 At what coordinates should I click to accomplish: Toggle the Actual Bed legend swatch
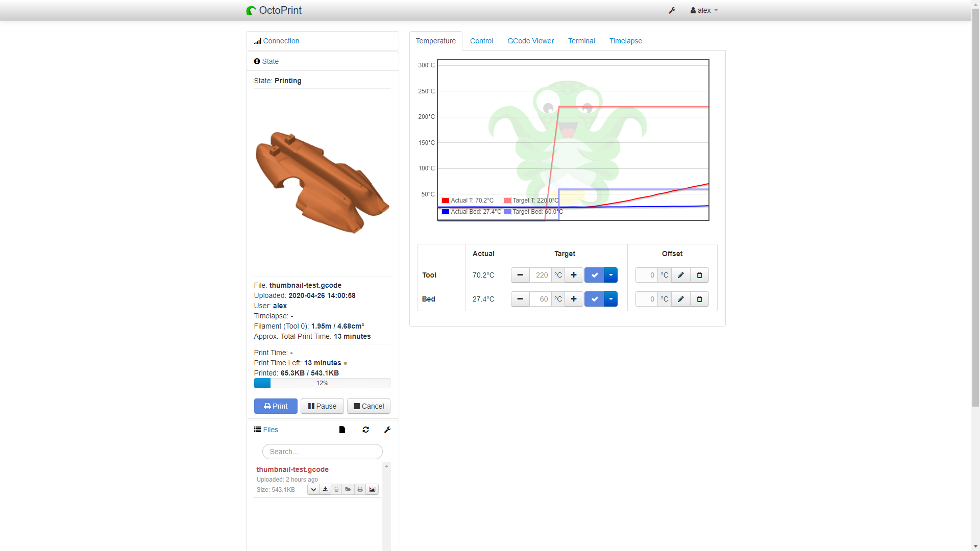(x=446, y=212)
